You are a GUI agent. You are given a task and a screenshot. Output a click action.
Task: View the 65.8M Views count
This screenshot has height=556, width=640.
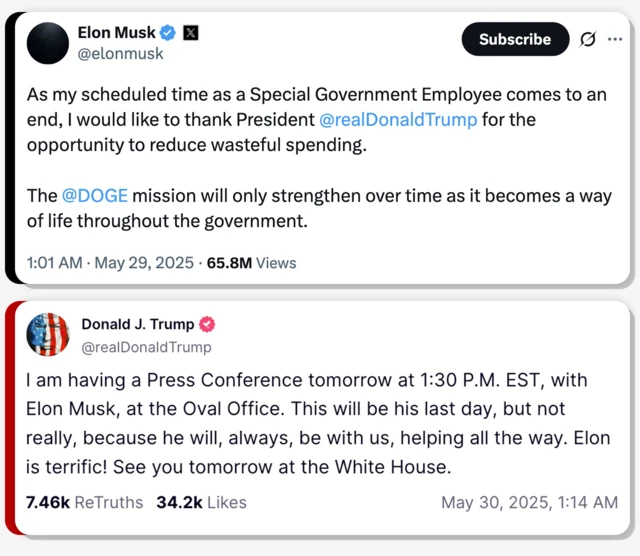[x=251, y=263]
